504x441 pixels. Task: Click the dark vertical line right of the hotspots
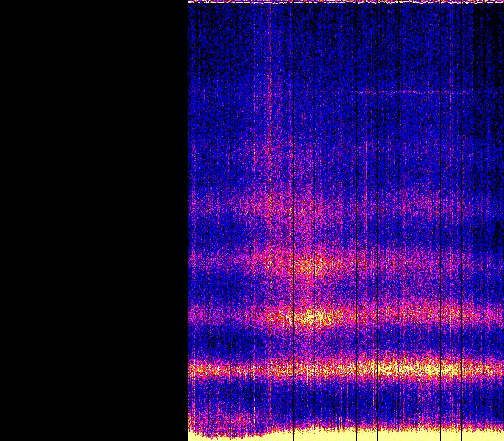(x=356, y=236)
